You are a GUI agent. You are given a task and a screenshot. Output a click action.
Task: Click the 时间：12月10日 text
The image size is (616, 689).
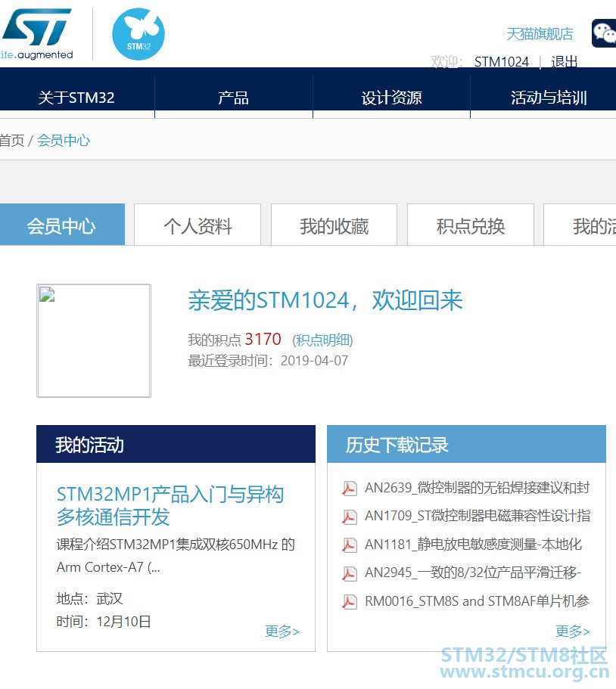click(x=104, y=622)
